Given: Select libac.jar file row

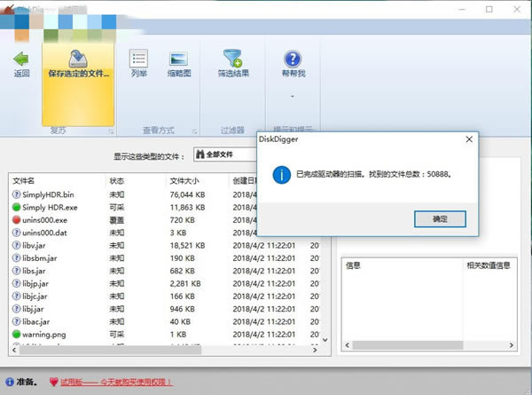Looking at the screenshot, I should [166, 321].
